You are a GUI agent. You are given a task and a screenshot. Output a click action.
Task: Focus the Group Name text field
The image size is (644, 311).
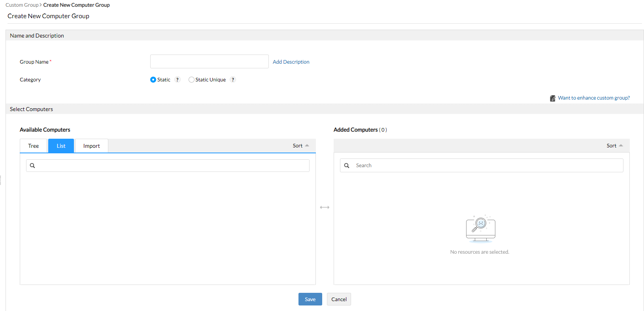[209, 62]
